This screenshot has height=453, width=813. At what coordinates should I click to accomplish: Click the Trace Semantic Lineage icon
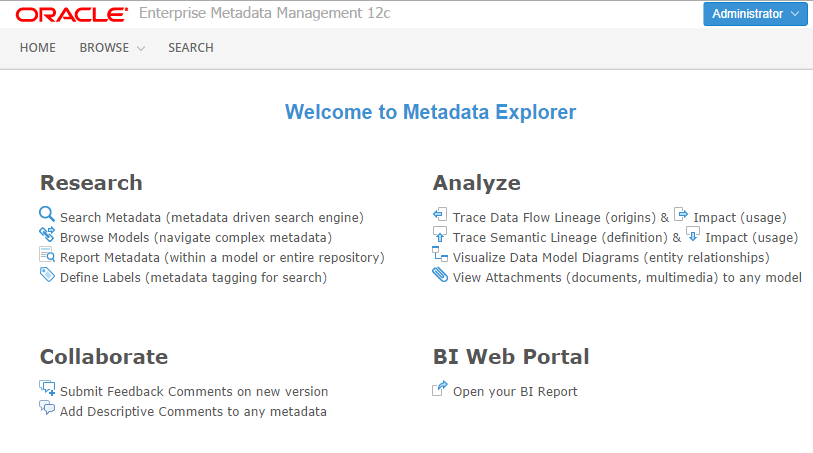click(440, 235)
